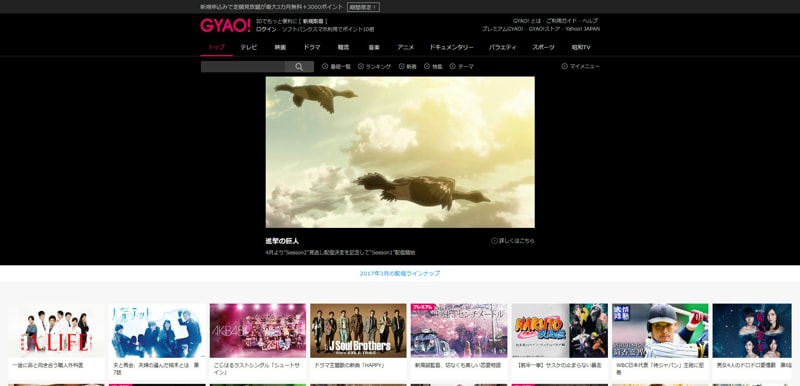Open the GYAO! とは link
This screenshot has width=800, height=386.
coord(527,21)
